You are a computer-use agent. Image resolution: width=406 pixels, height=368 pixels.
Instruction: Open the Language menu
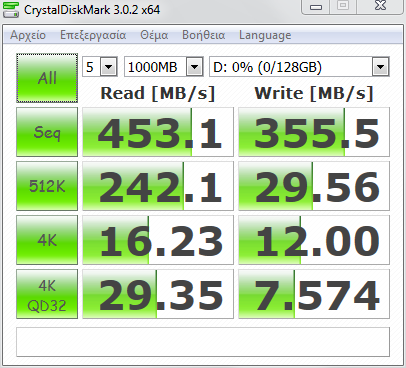coord(265,35)
